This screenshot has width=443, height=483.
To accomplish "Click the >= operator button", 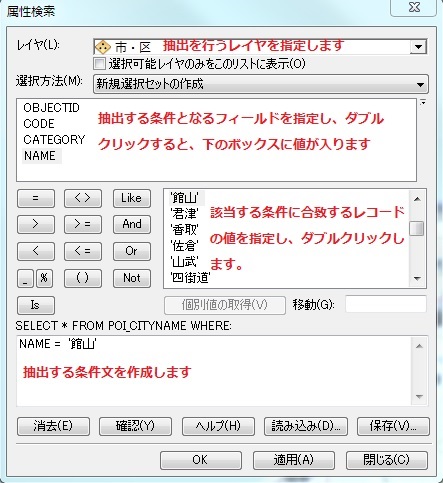I will [x=83, y=224].
